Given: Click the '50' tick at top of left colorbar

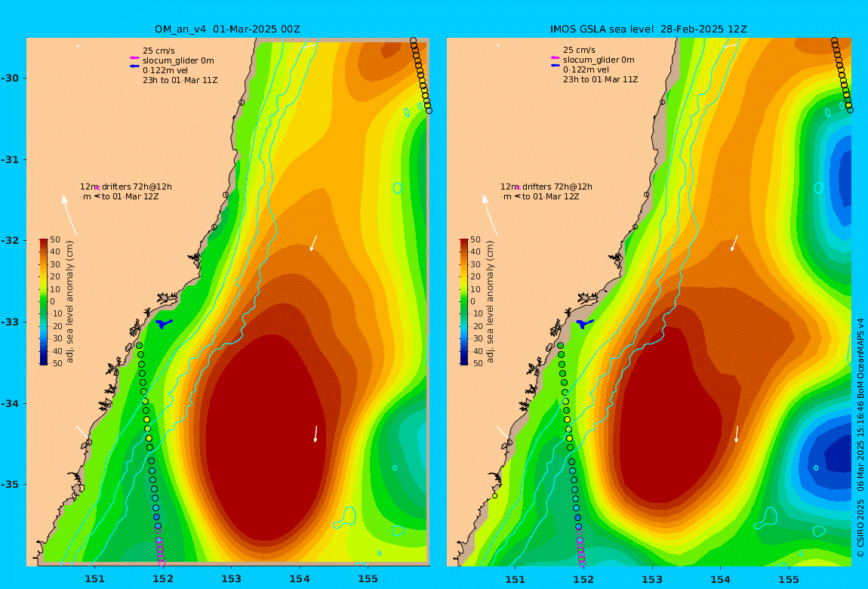Looking at the screenshot, I should (x=55, y=240).
